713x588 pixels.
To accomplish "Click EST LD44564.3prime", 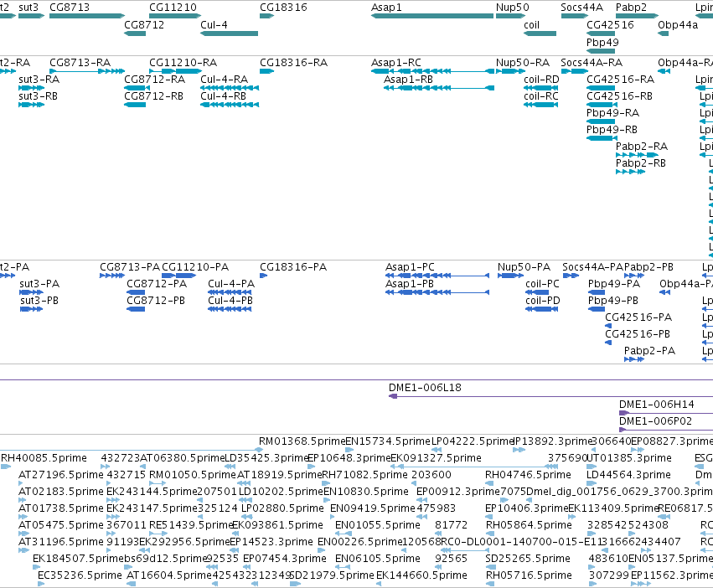I will (x=628, y=475).
